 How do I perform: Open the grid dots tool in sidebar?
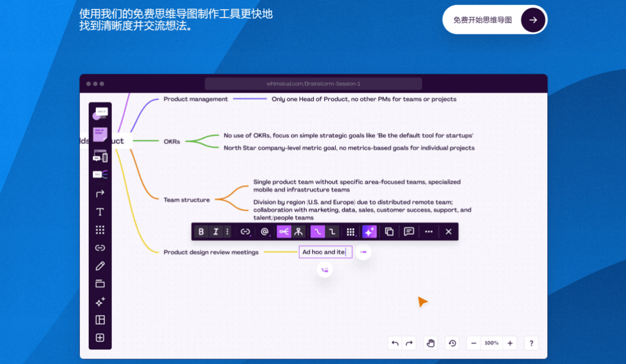point(100,230)
